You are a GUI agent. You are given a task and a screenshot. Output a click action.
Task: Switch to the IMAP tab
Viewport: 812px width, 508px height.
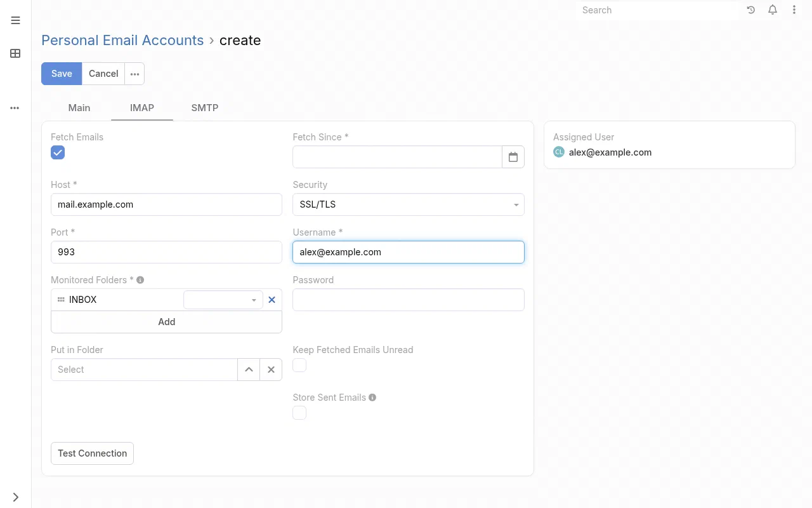pyautogui.click(x=142, y=108)
